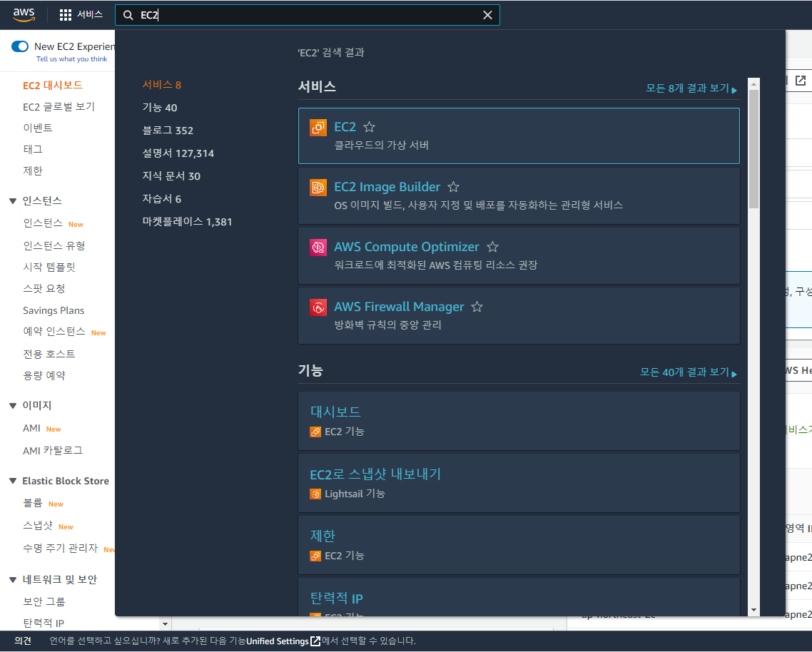Filter results by 블로그 352
Image resolution: width=812 pixels, height=652 pixels.
(168, 131)
